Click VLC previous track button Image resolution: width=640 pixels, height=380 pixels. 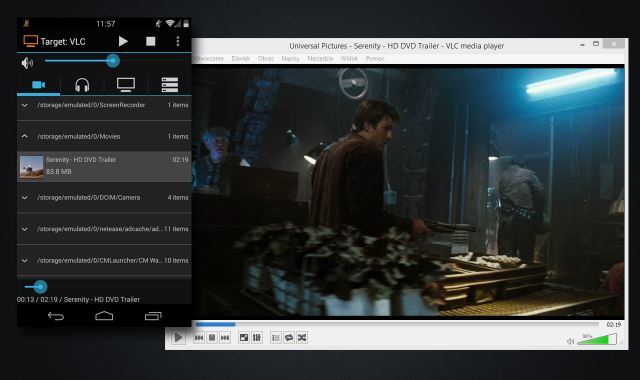199,338
